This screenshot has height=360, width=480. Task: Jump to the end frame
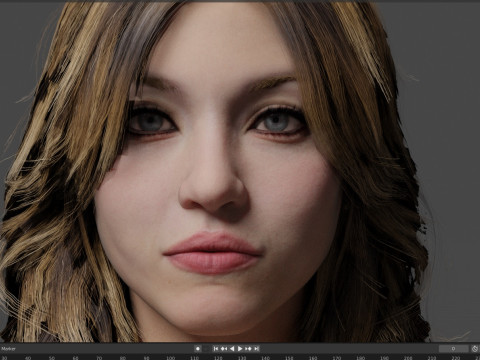pyautogui.click(x=256, y=349)
